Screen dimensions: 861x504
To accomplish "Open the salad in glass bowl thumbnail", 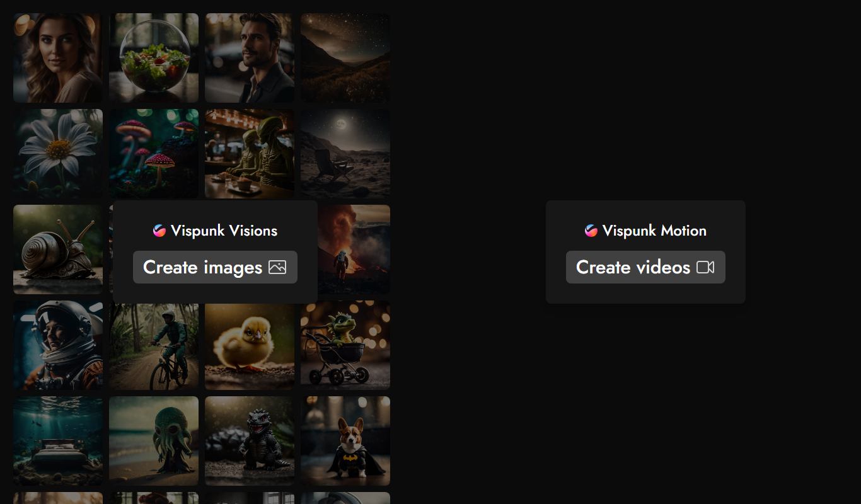I will (154, 58).
